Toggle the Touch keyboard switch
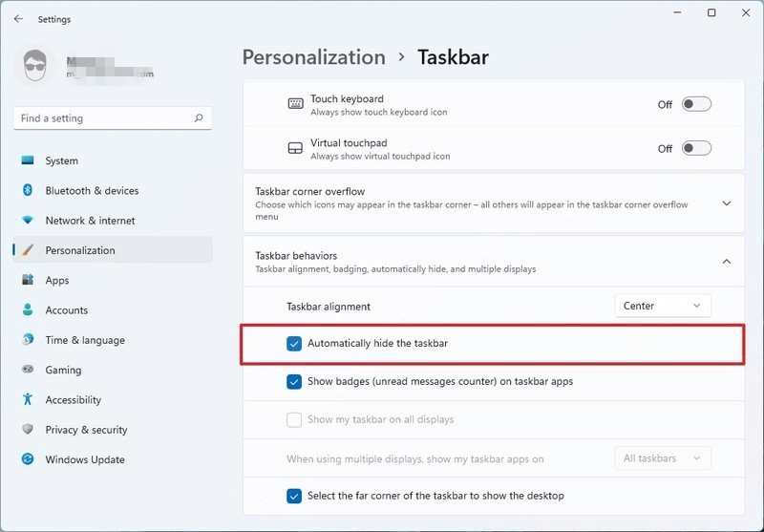Viewport: 764px width, 532px height. (696, 104)
